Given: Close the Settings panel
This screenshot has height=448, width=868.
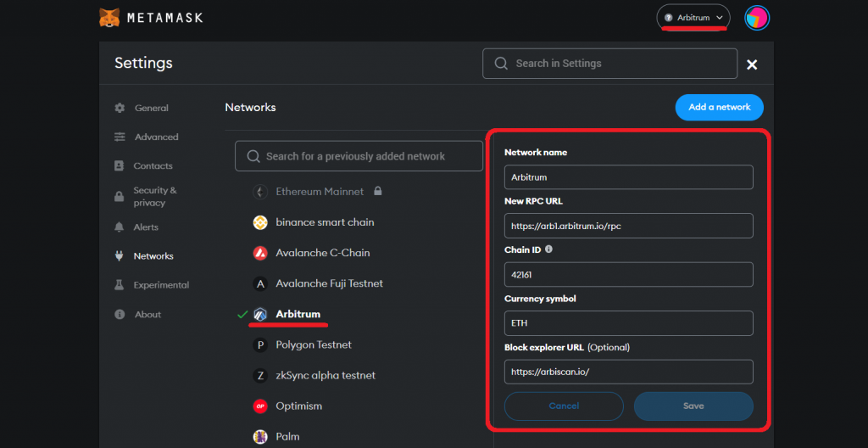Looking at the screenshot, I should (x=752, y=64).
